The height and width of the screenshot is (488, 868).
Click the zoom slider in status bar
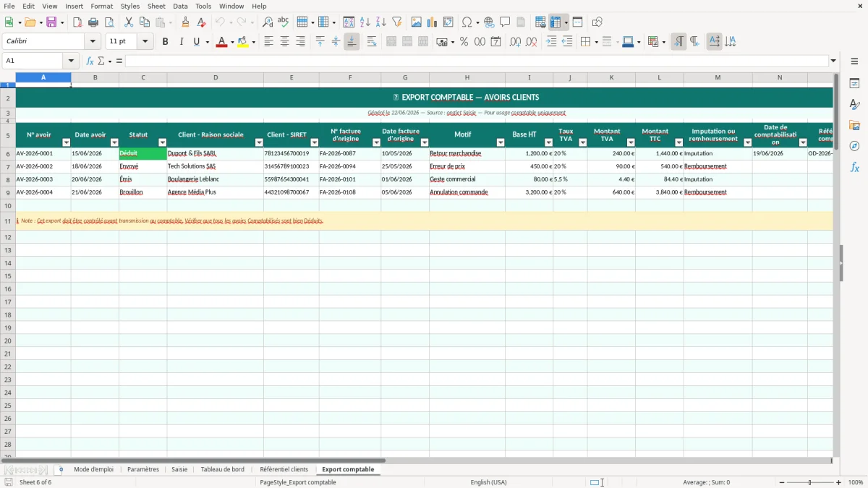click(809, 482)
